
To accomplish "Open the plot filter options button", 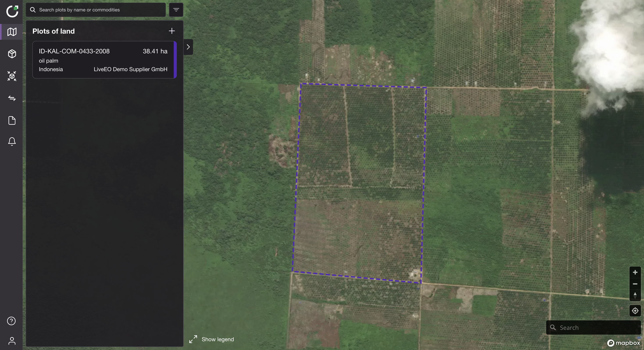I will coord(176,10).
